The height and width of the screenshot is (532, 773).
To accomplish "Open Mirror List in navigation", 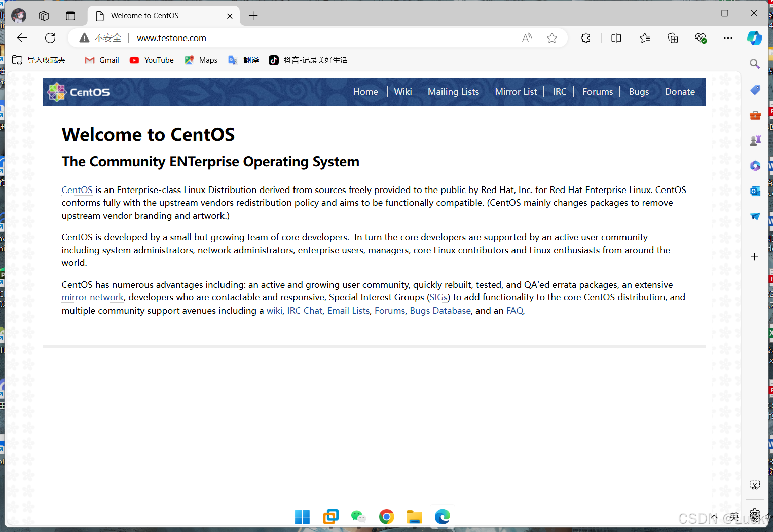I will pyautogui.click(x=516, y=92).
